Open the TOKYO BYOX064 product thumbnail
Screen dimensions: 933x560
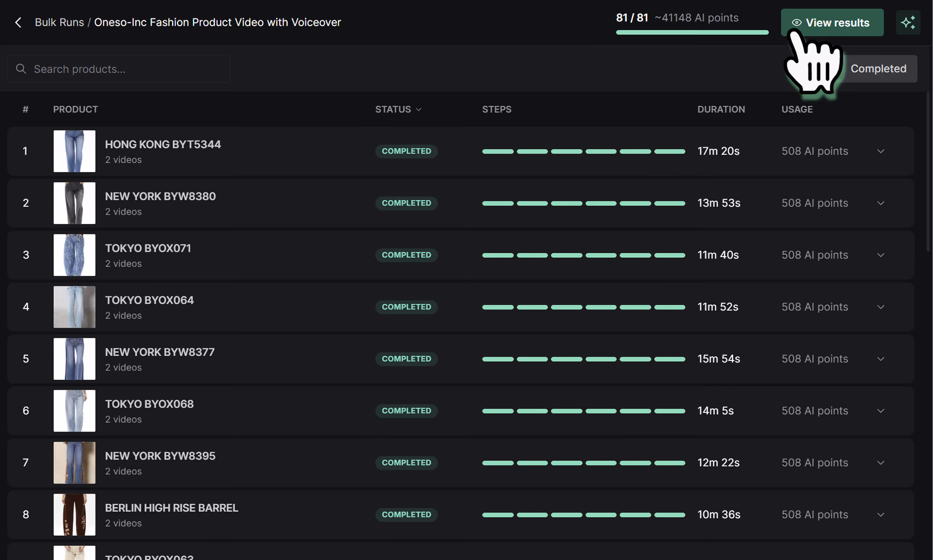click(x=75, y=307)
